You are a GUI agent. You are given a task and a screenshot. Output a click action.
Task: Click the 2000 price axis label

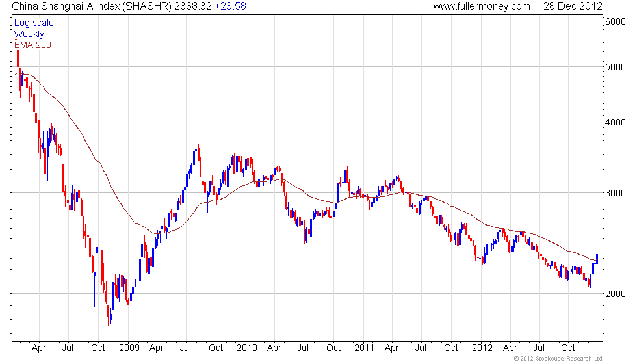[x=616, y=294]
